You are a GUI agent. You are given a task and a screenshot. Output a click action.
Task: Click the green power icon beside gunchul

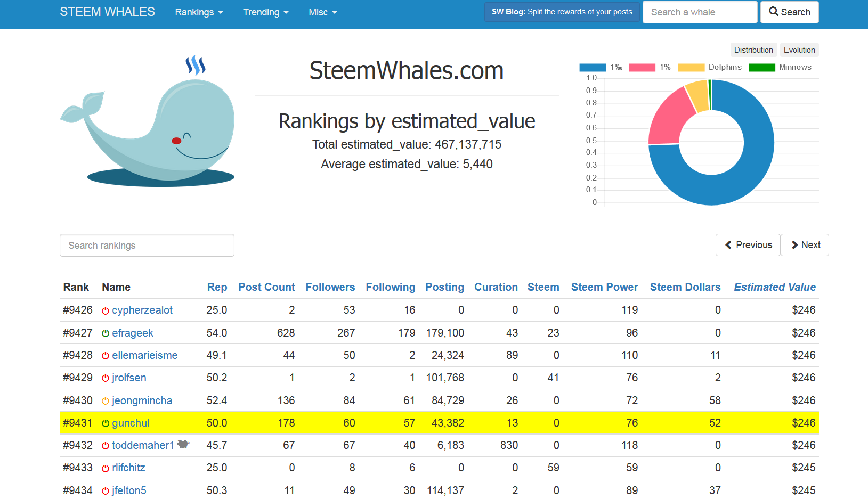coord(106,423)
